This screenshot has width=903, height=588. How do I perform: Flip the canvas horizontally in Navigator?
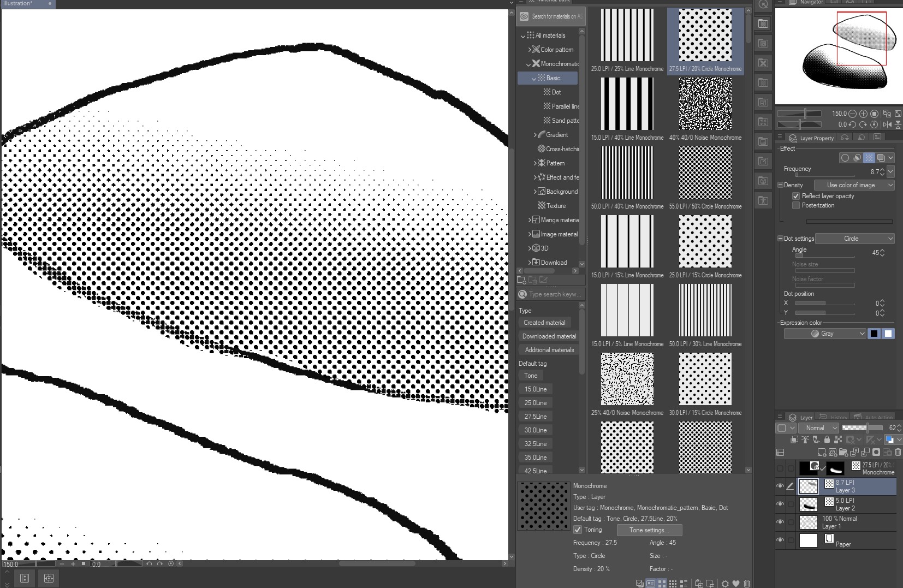(x=887, y=124)
